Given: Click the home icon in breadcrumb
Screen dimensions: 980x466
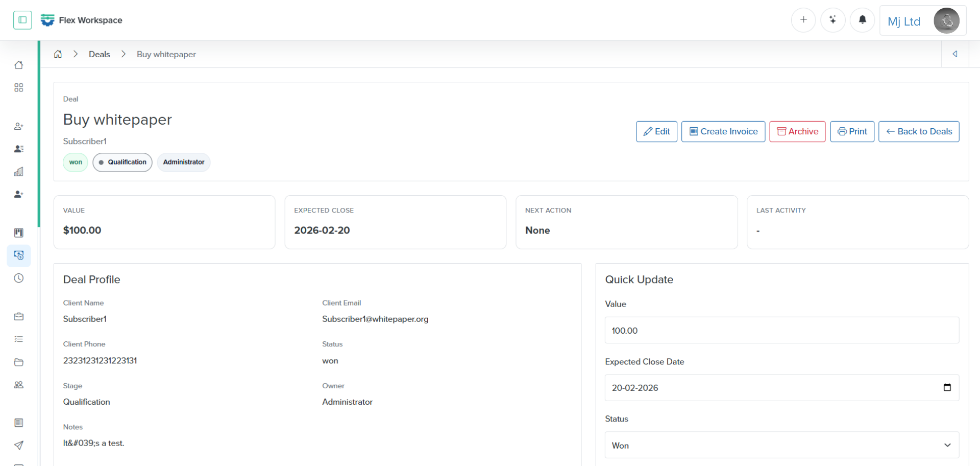Looking at the screenshot, I should click(58, 54).
